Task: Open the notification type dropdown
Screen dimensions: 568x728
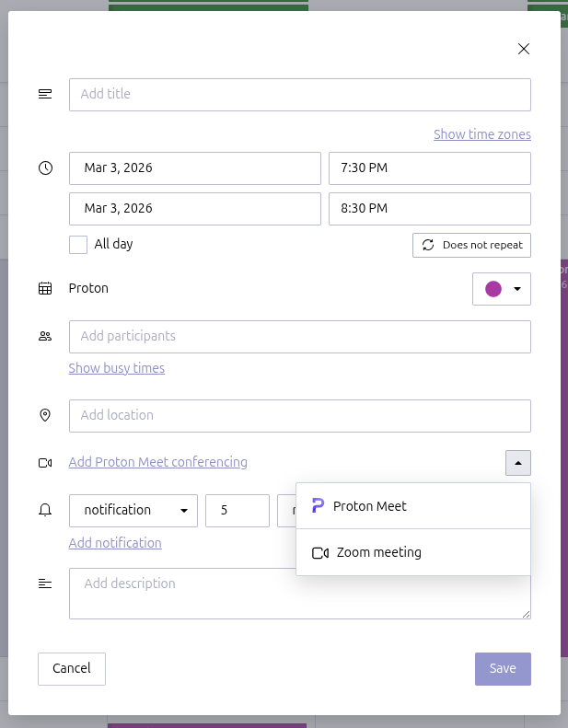Action: 133,511
